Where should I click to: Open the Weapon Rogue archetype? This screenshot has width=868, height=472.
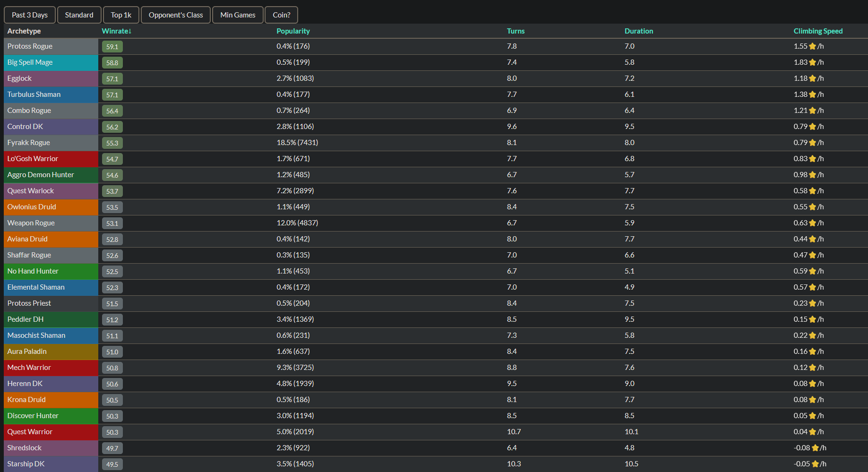point(51,223)
